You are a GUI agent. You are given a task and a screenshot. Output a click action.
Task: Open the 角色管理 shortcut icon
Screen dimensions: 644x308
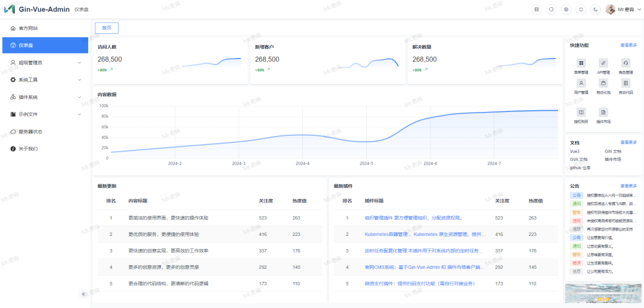626,63
